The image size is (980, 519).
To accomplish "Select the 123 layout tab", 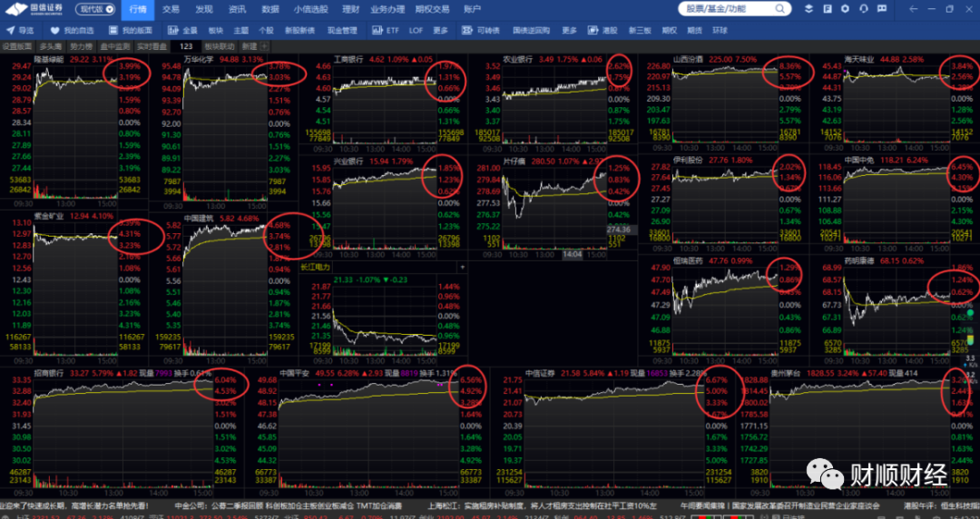I will [x=186, y=46].
